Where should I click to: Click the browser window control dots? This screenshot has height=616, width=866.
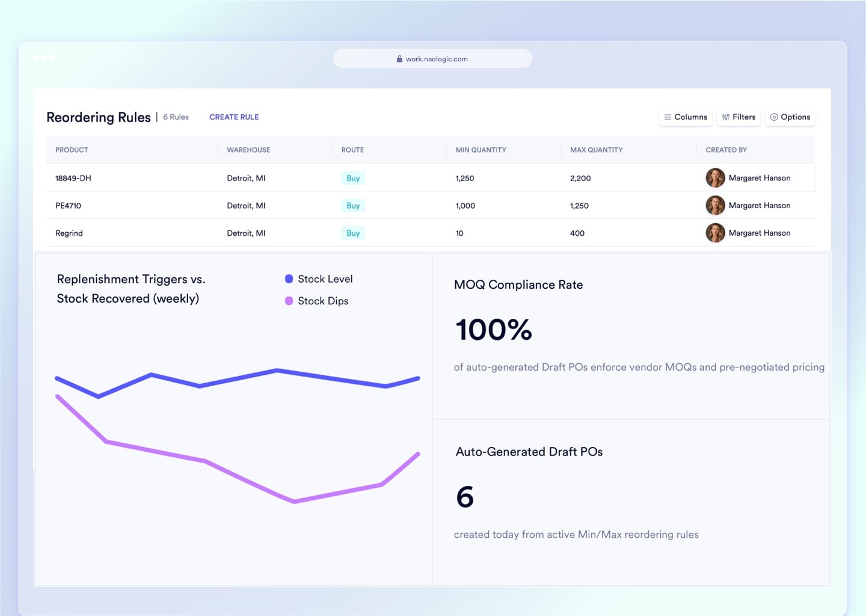point(46,58)
